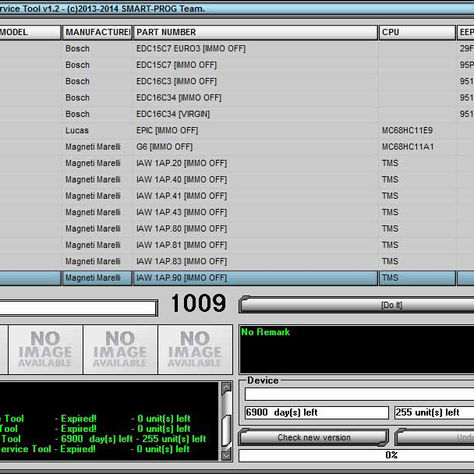Click the MODEL column header

coord(30,32)
